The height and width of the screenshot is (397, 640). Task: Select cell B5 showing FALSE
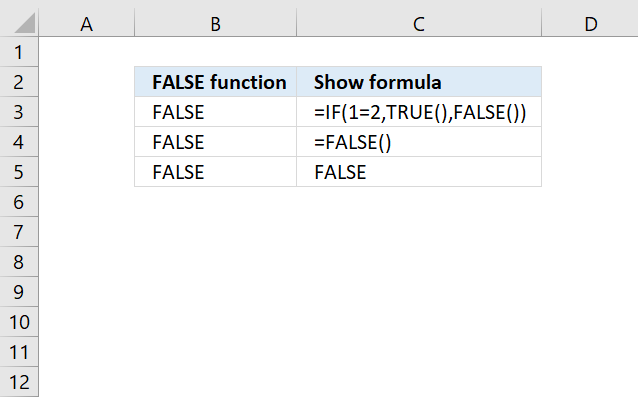pyautogui.click(x=216, y=172)
